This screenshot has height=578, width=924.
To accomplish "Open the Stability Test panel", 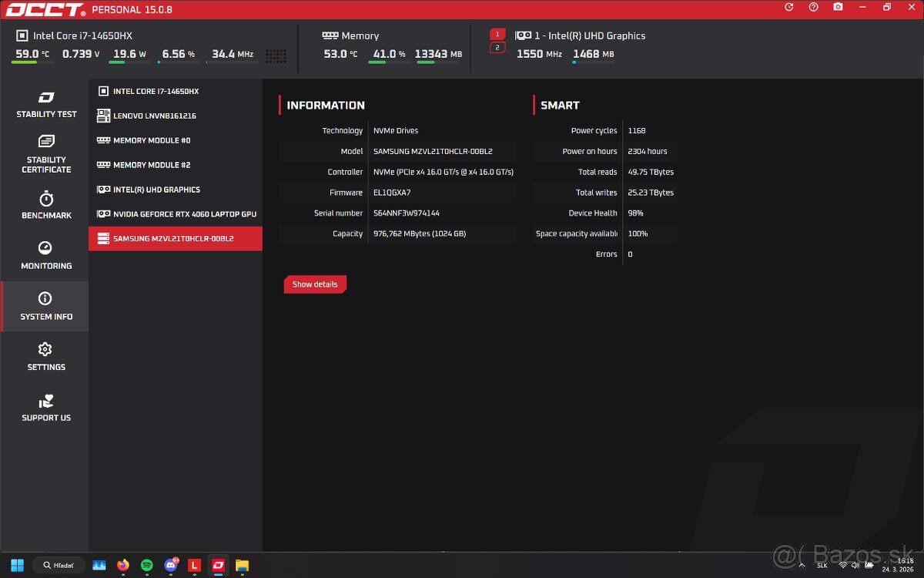I will (45, 103).
